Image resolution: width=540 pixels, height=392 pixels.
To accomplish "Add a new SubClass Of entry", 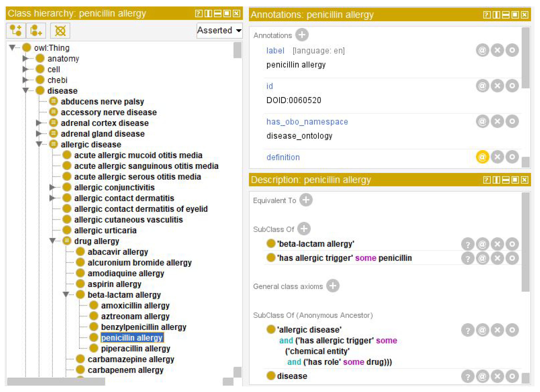I will 304,229.
